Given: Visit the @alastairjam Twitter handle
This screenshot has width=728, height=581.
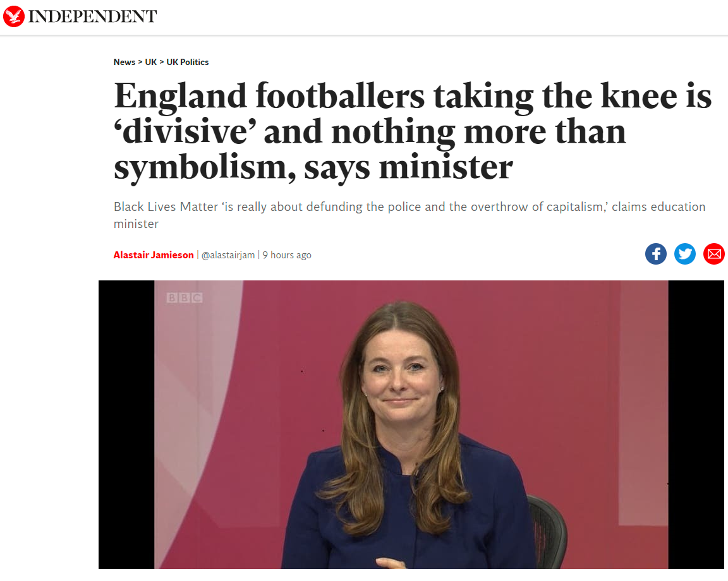Looking at the screenshot, I should tap(228, 255).
